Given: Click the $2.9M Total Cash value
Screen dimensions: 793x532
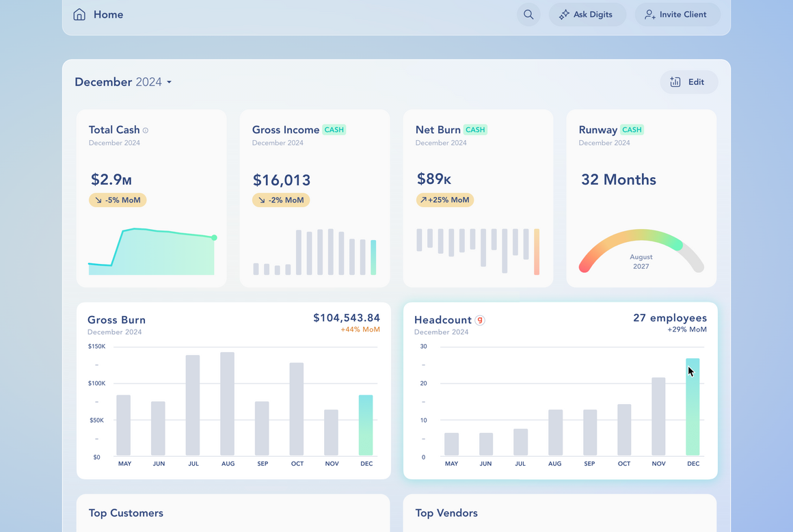Looking at the screenshot, I should [x=111, y=180].
